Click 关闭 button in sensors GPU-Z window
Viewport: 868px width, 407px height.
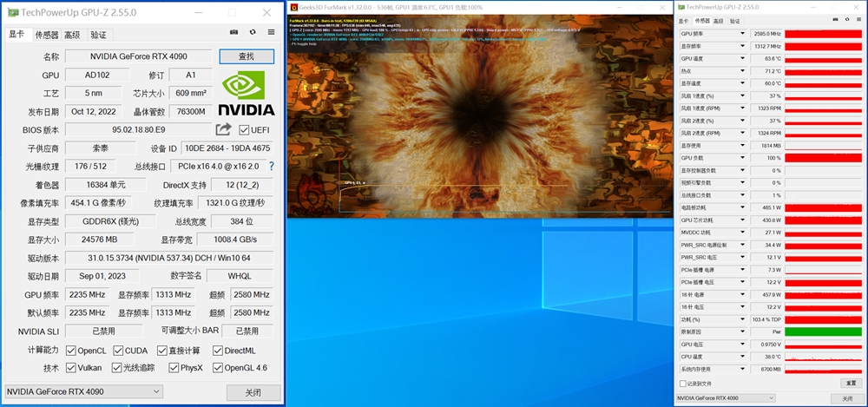point(847,398)
